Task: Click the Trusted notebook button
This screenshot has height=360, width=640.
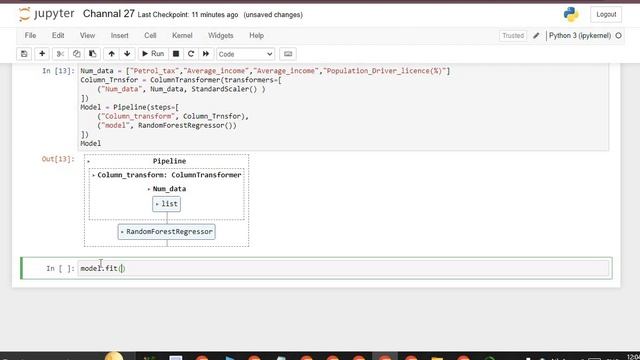Action: coord(513,36)
